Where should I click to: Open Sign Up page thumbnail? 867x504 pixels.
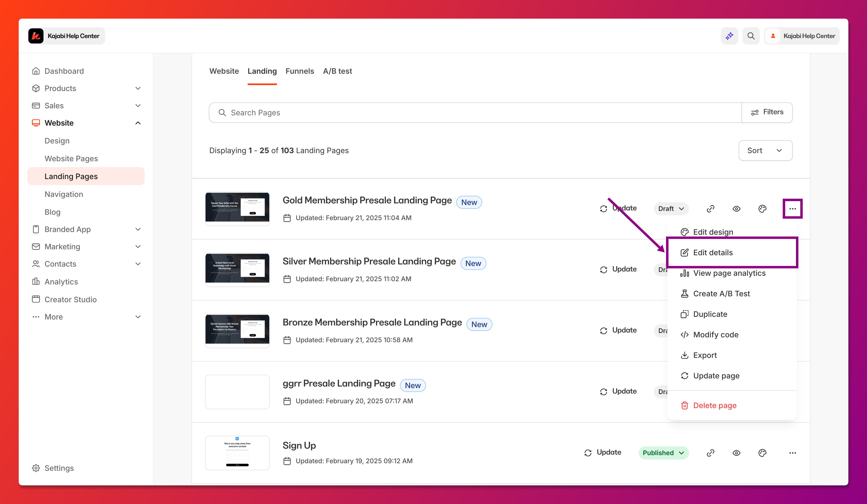tap(237, 453)
